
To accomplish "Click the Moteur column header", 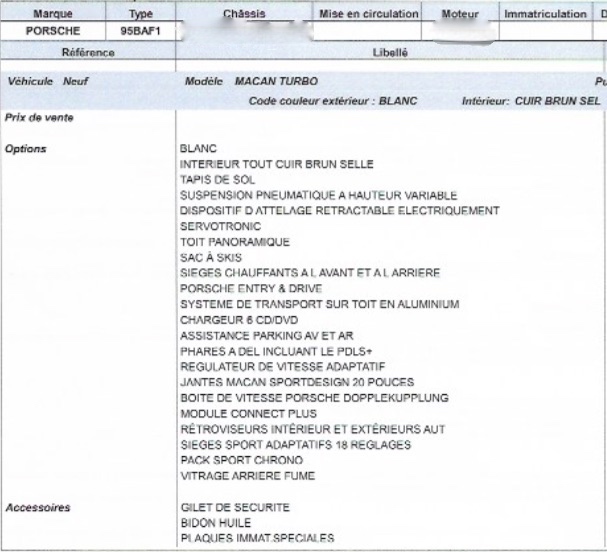I will coord(460,14).
